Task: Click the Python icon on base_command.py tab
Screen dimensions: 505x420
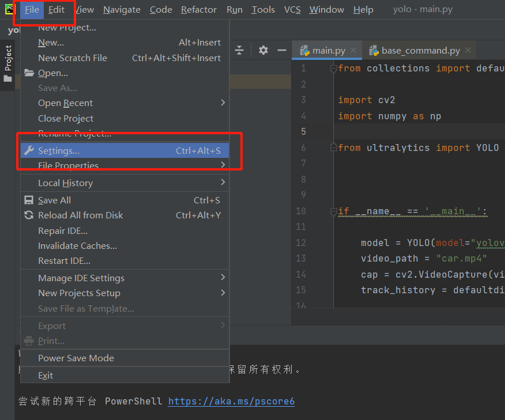Action: click(375, 50)
